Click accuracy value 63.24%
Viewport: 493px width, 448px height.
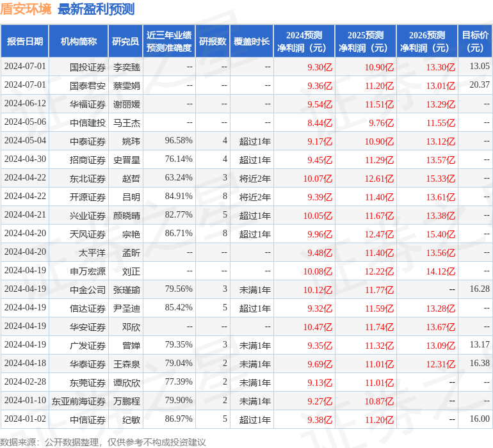tap(179, 178)
